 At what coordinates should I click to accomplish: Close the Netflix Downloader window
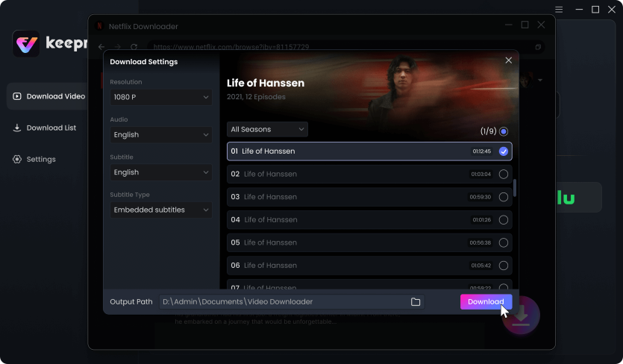click(x=541, y=25)
